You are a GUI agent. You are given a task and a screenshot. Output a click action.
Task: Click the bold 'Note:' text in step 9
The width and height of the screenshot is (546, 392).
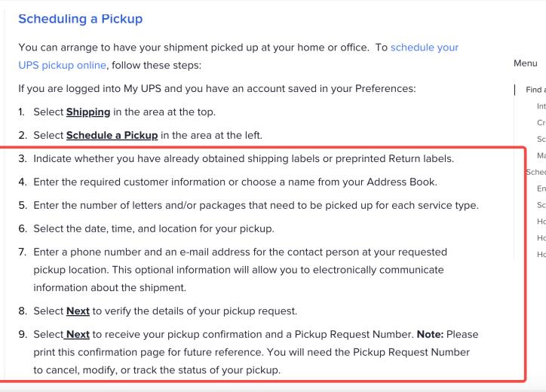click(430, 334)
